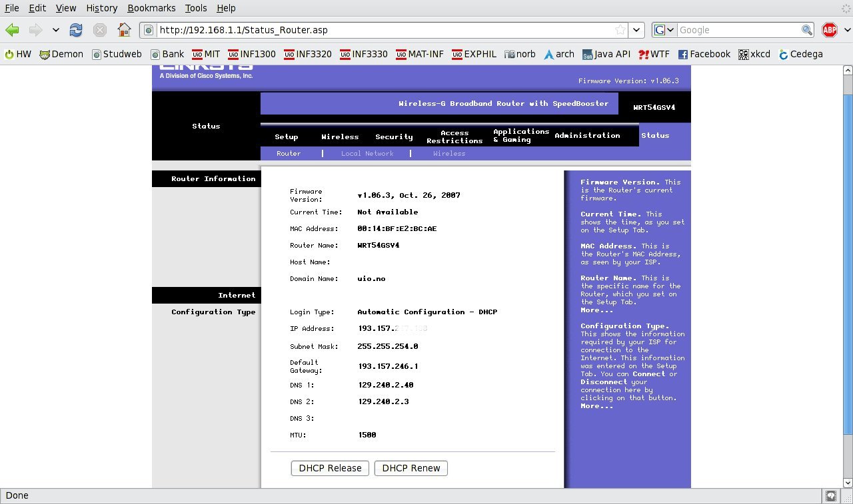Open the History menu
Image resolution: width=853 pixels, height=504 pixels.
point(102,8)
